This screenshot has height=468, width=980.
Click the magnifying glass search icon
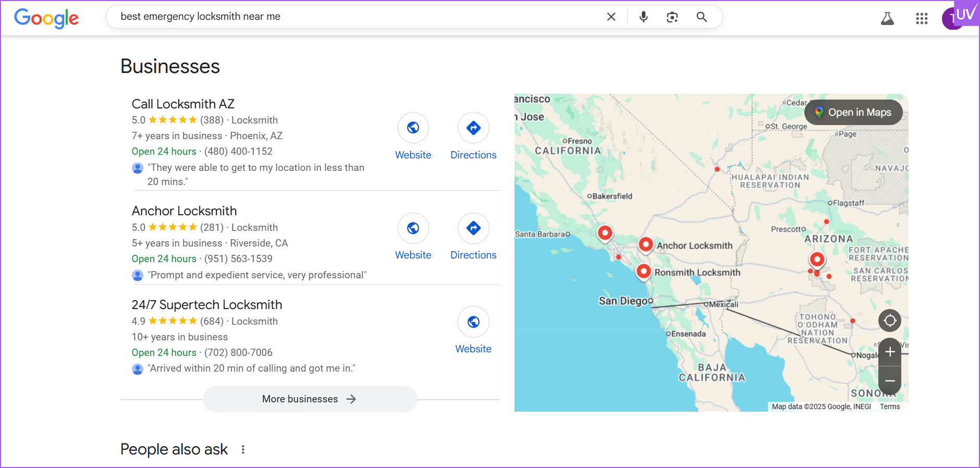702,17
